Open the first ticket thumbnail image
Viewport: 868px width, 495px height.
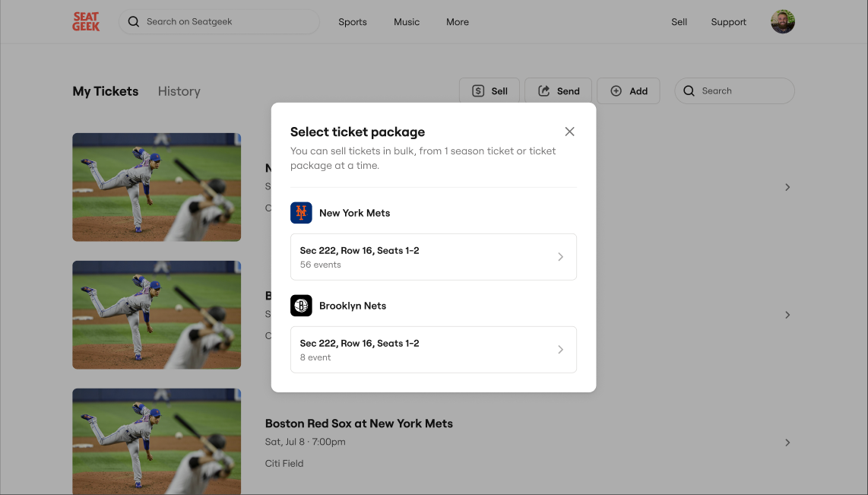click(157, 187)
